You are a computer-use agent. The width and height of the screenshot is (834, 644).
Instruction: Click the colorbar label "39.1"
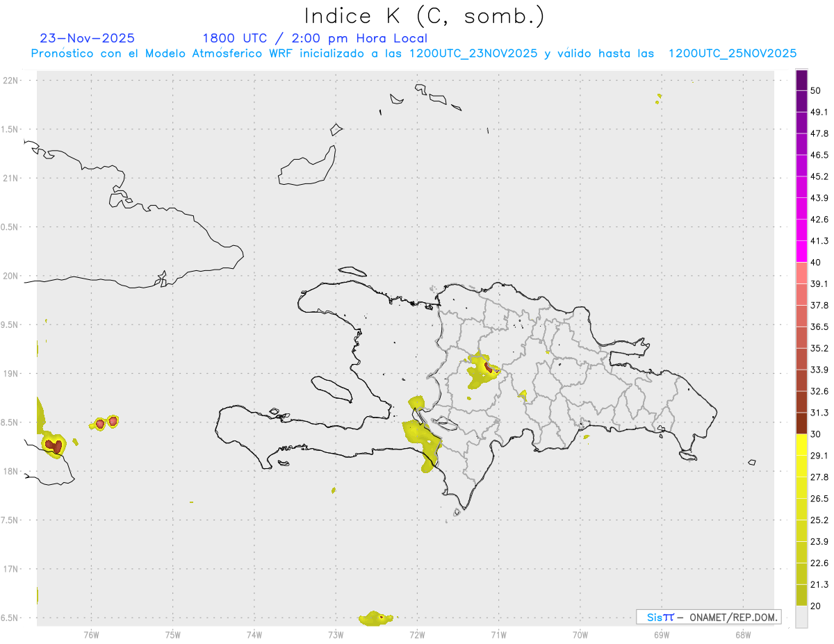click(x=819, y=284)
